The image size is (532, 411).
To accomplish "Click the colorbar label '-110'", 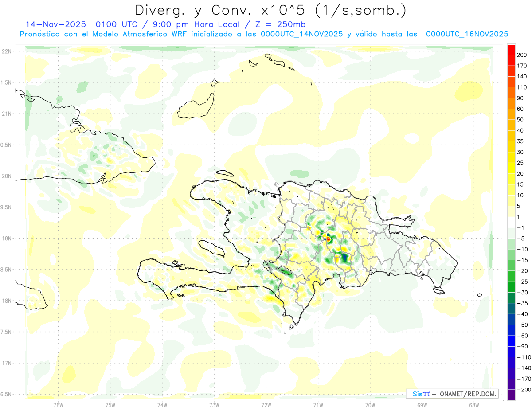I will coord(524,357).
